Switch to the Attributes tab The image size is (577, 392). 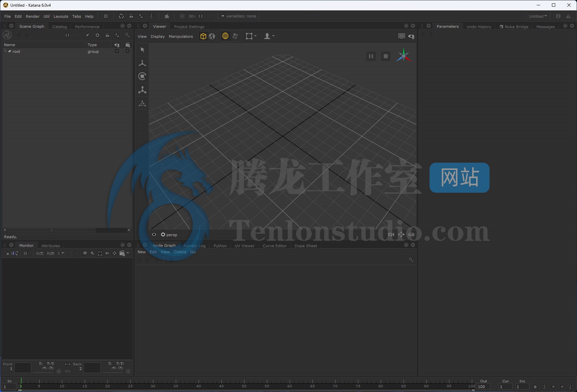[51, 246]
